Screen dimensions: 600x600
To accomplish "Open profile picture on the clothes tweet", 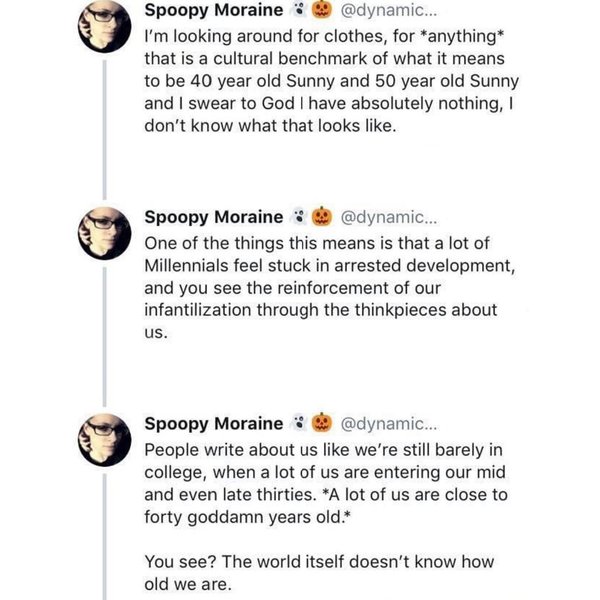I will [x=104, y=26].
